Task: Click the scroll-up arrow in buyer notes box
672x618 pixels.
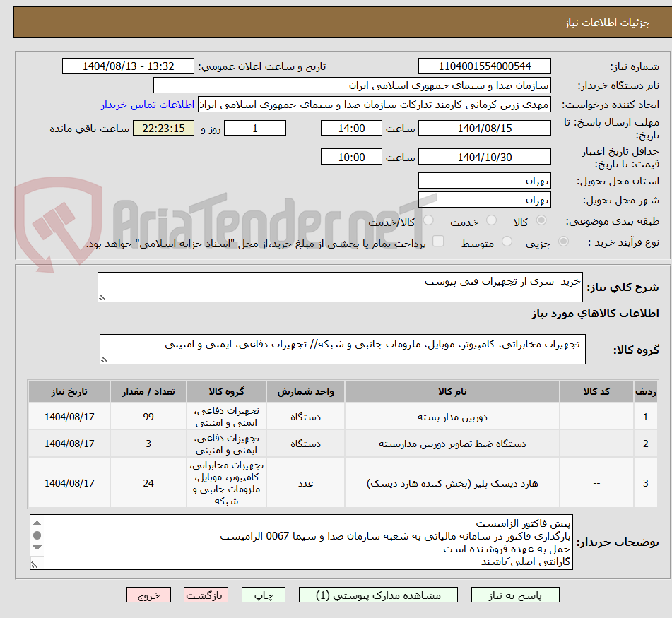Action: point(37,523)
